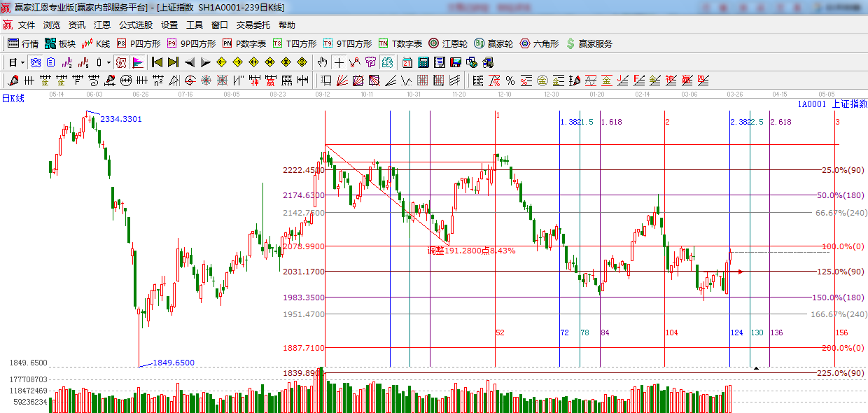868x413 pixels.
Task: Open the 江恩 menu
Action: 102,25
